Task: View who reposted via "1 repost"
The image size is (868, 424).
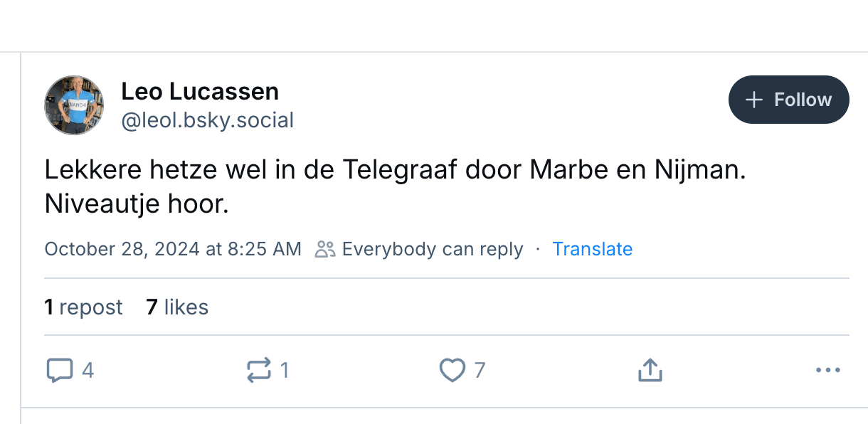Action: (83, 307)
